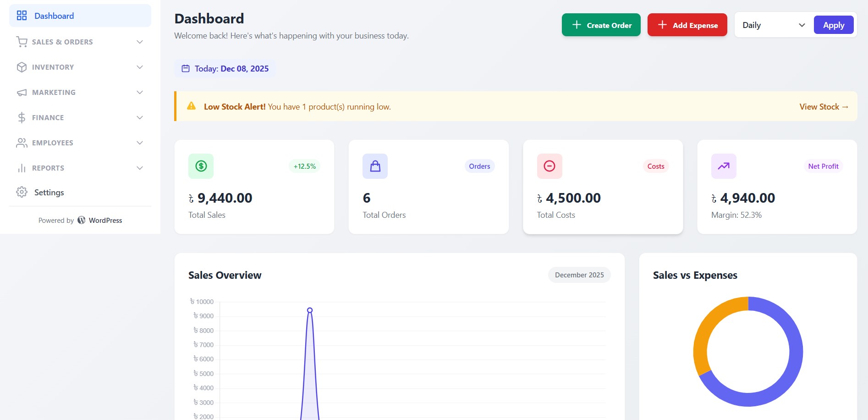Image resolution: width=868 pixels, height=420 pixels.
Task: Click the Reports bar-chart icon
Action: [22, 168]
